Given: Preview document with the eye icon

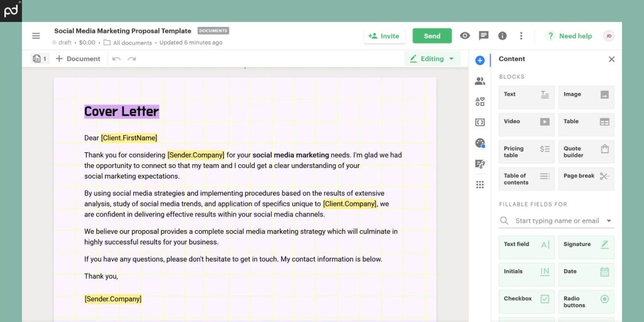Looking at the screenshot, I should (x=465, y=36).
